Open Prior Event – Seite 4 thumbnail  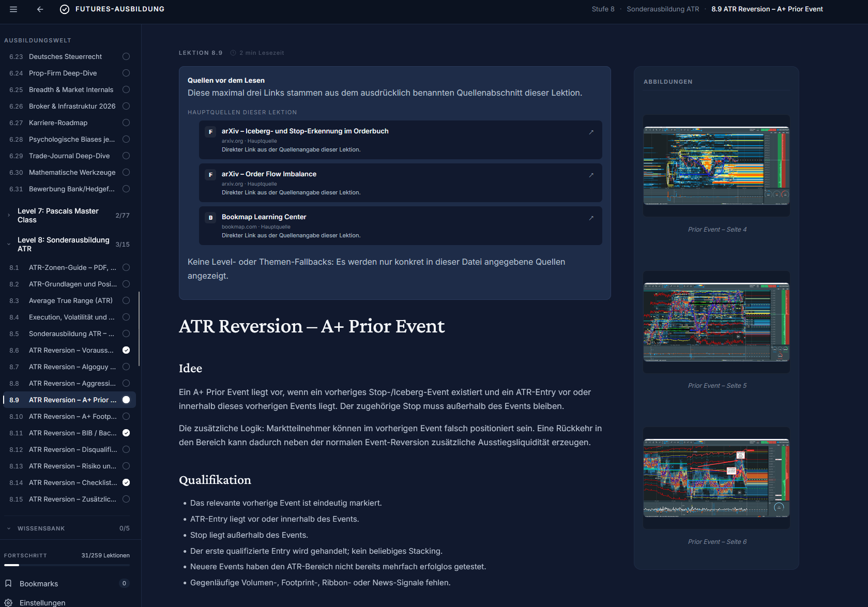[717, 165]
